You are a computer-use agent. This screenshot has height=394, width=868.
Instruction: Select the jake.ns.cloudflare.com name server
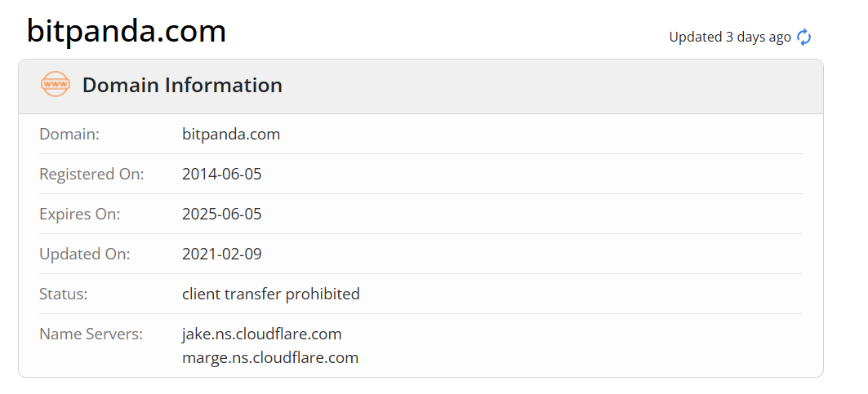pos(262,334)
